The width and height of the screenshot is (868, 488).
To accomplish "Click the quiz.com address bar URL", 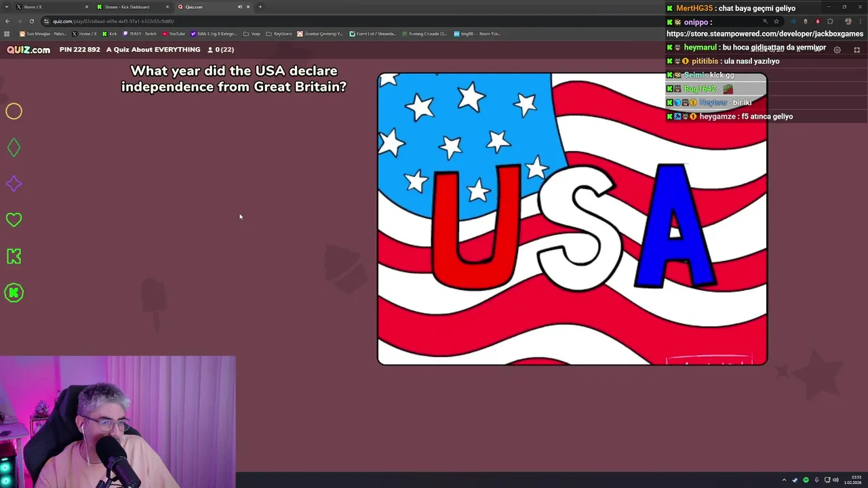I will tap(113, 21).
